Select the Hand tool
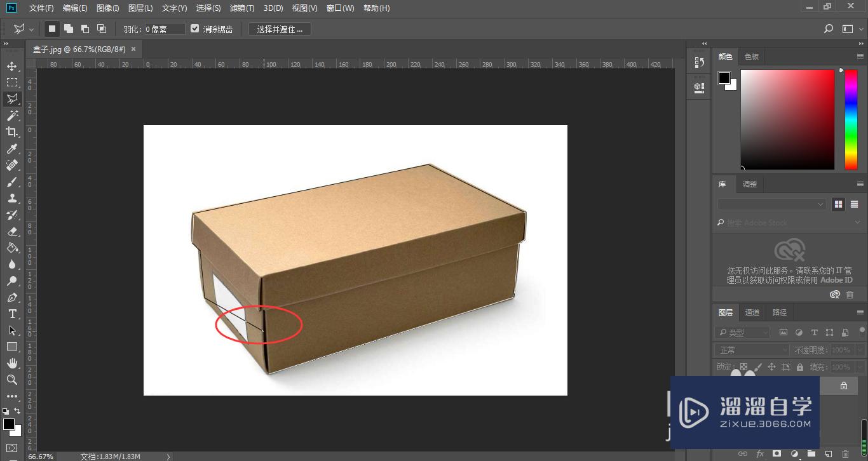This screenshot has height=461, width=868. click(12, 363)
